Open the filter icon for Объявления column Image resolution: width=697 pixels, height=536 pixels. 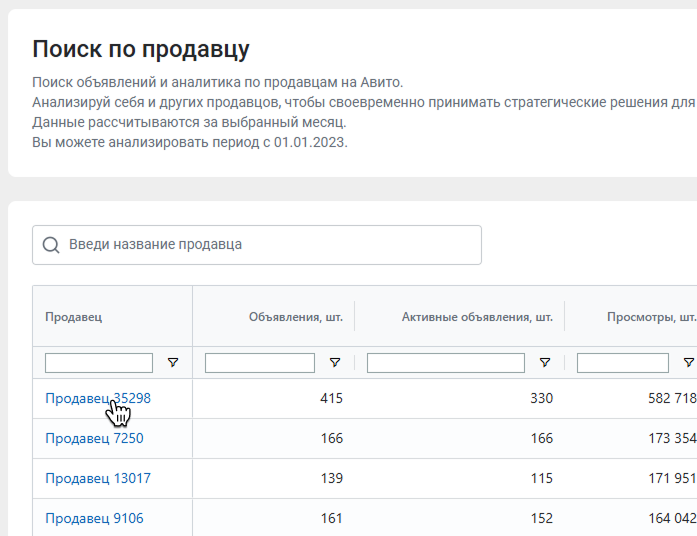[335, 363]
